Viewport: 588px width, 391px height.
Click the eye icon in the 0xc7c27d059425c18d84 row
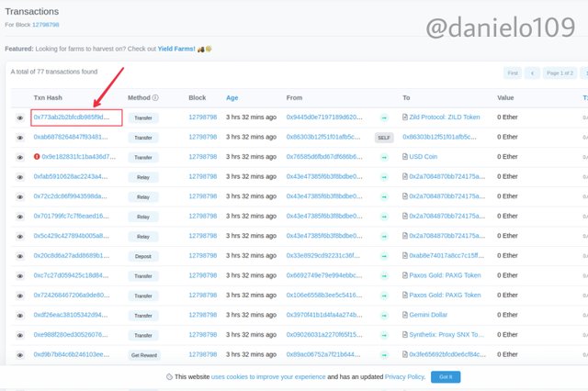click(20, 276)
